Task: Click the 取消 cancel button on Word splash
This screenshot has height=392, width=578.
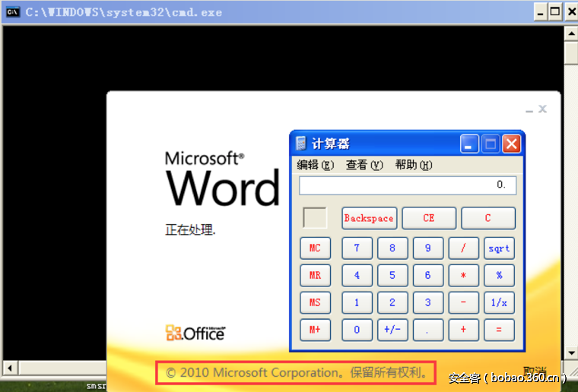Action: [535, 371]
